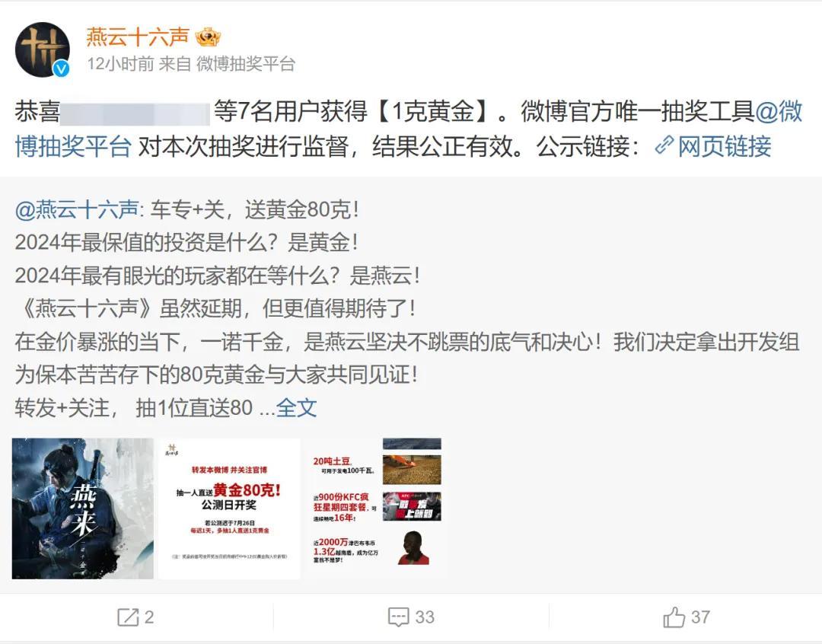Open comments via the speech bubble icon
This screenshot has height=644, width=822.
398,617
